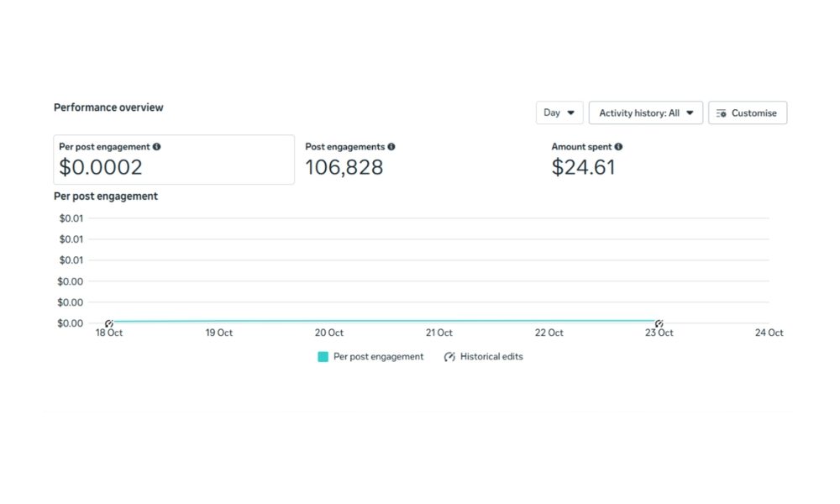Expand the Activity history: All dropdown
Viewport: 840px width, 504px height.
(645, 113)
